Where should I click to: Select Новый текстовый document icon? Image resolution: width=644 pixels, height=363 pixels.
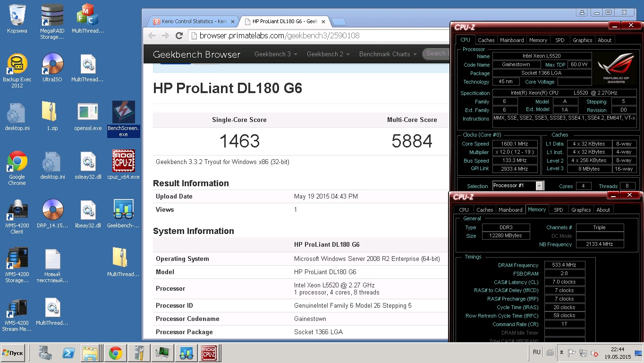click(52, 265)
